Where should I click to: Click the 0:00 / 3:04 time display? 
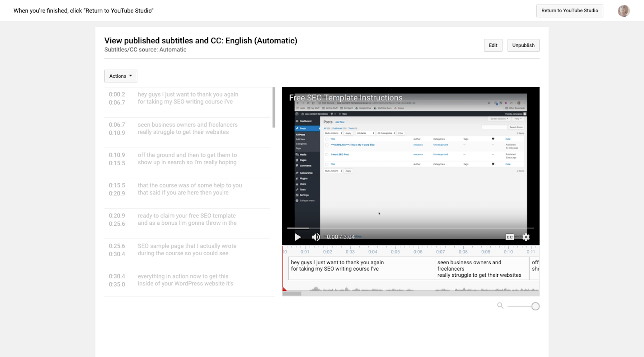(x=341, y=237)
